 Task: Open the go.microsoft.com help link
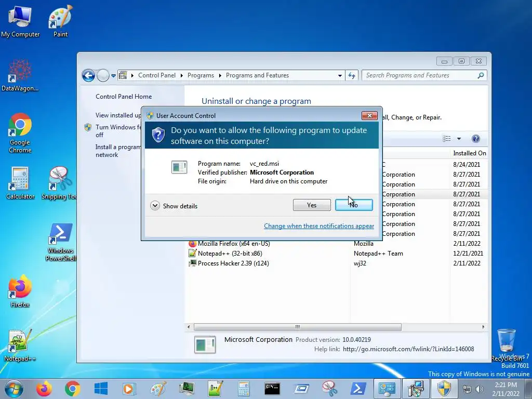[408, 349]
